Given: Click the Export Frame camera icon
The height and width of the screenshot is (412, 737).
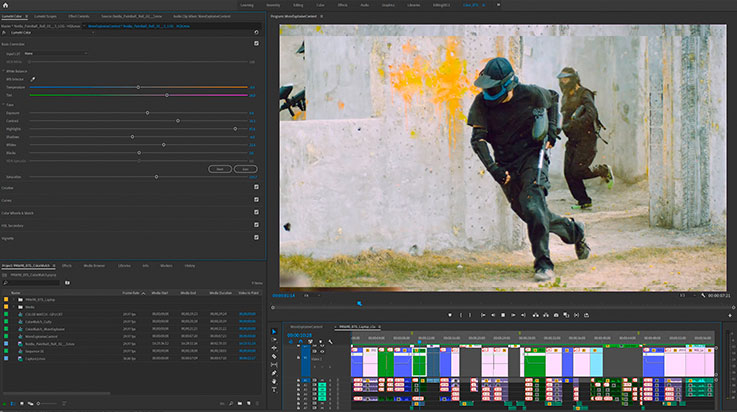Looking at the screenshot, I should point(554,314).
